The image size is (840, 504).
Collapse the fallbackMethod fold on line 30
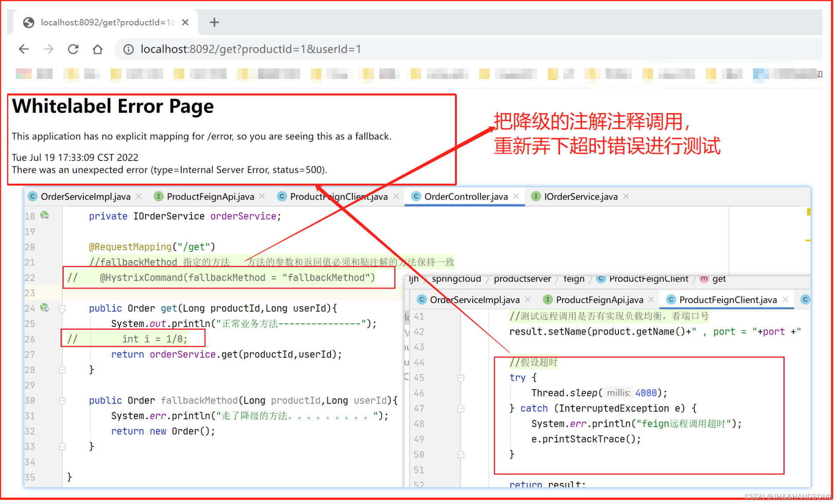pyautogui.click(x=62, y=400)
